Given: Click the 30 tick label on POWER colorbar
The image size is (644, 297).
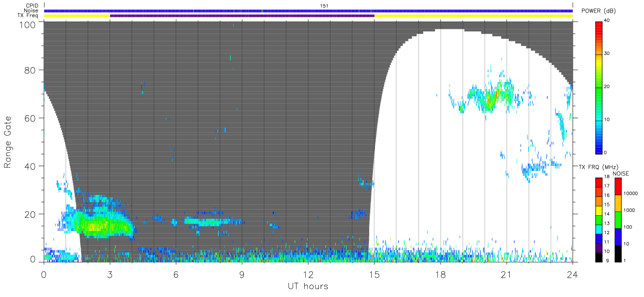Looking at the screenshot, I should point(607,54).
